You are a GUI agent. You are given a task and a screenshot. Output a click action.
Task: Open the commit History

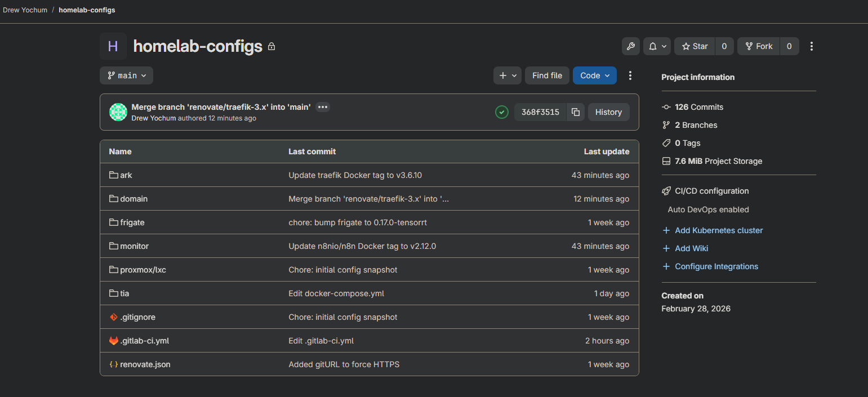608,112
